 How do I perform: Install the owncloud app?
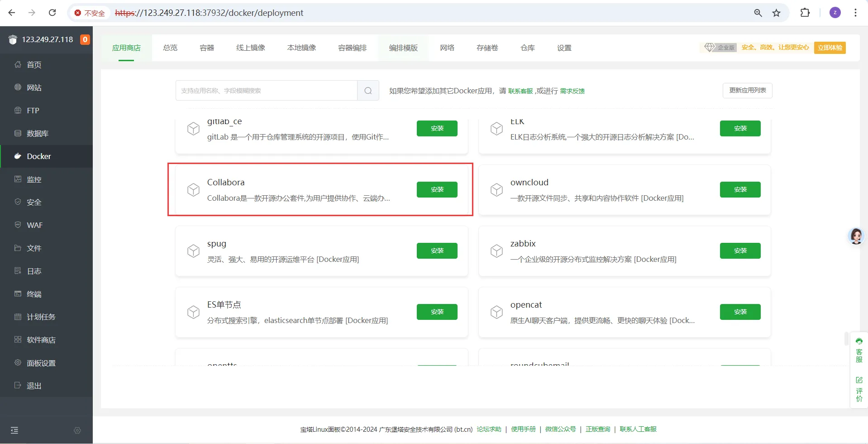740,189
